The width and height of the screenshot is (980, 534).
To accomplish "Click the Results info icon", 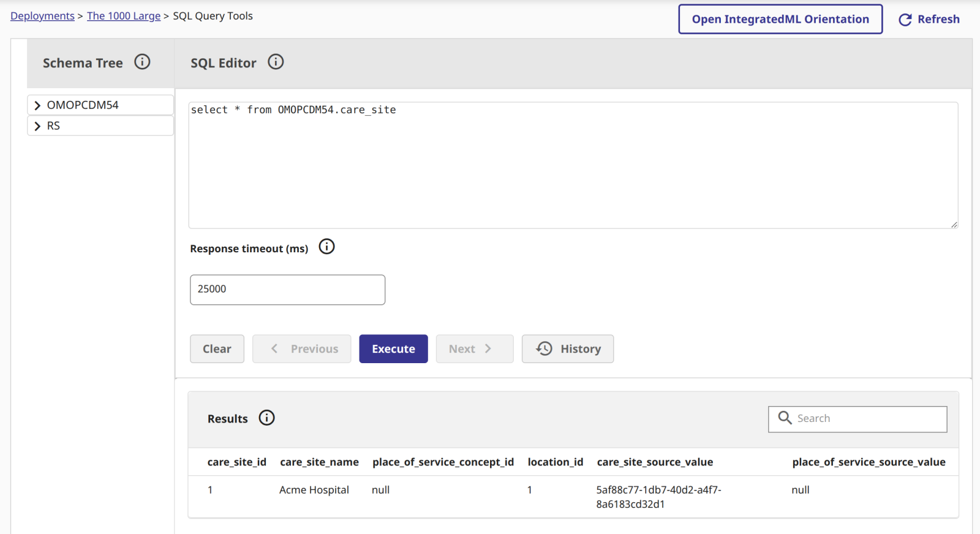I will 266,418.
